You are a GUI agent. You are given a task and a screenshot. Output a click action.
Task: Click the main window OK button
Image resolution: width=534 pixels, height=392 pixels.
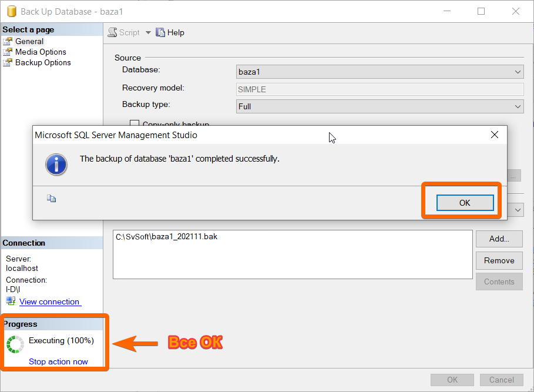click(452, 380)
